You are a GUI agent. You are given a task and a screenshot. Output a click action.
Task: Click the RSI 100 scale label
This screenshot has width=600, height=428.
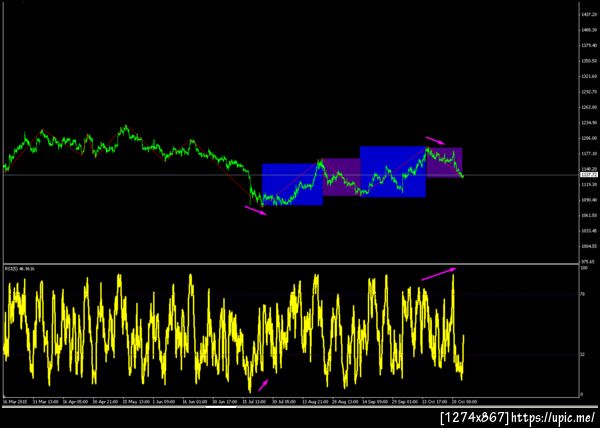click(x=584, y=268)
